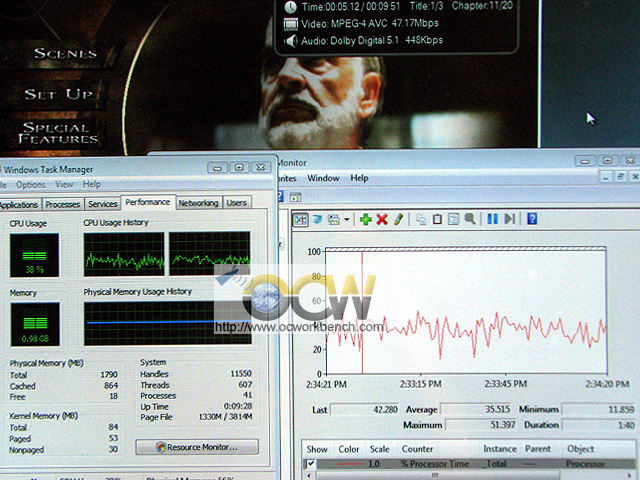Click Last value field 42.280
The image size is (640, 480).
[364, 409]
